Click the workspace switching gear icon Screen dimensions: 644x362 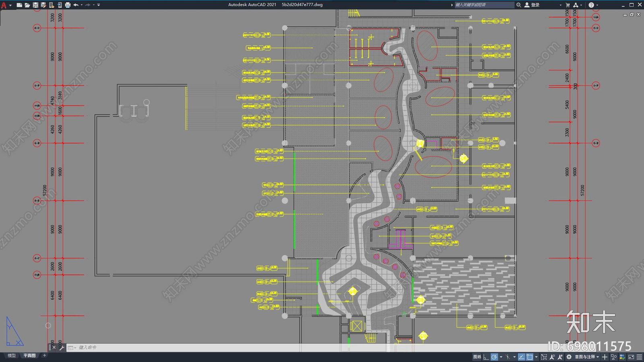569,357
